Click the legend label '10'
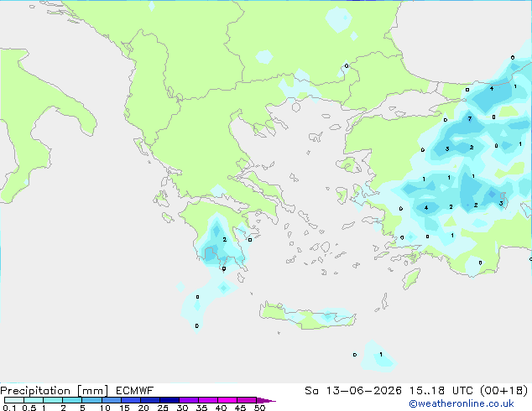 pyautogui.click(x=105, y=408)
